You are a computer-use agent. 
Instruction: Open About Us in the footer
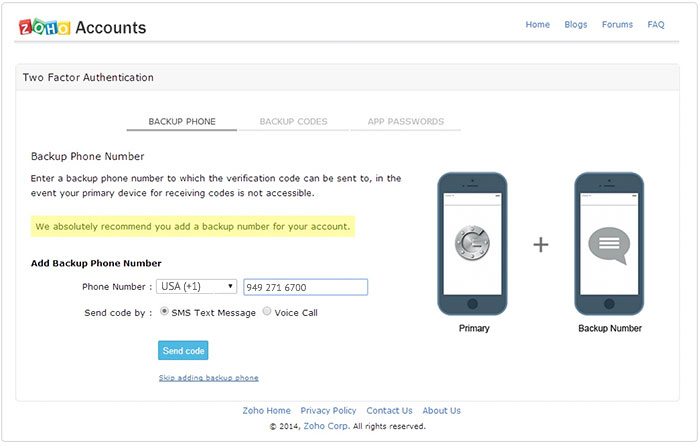pos(441,410)
